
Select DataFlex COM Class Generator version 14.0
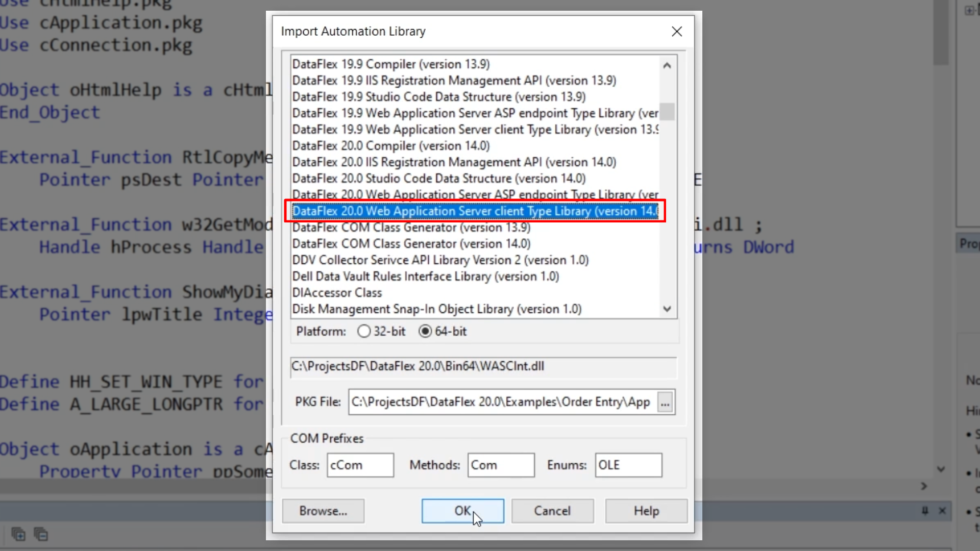click(x=411, y=244)
